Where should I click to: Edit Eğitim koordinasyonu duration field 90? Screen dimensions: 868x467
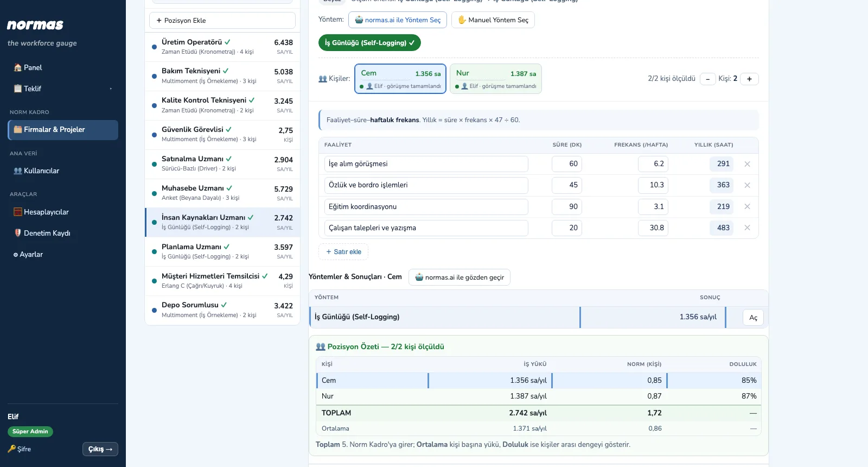click(567, 207)
